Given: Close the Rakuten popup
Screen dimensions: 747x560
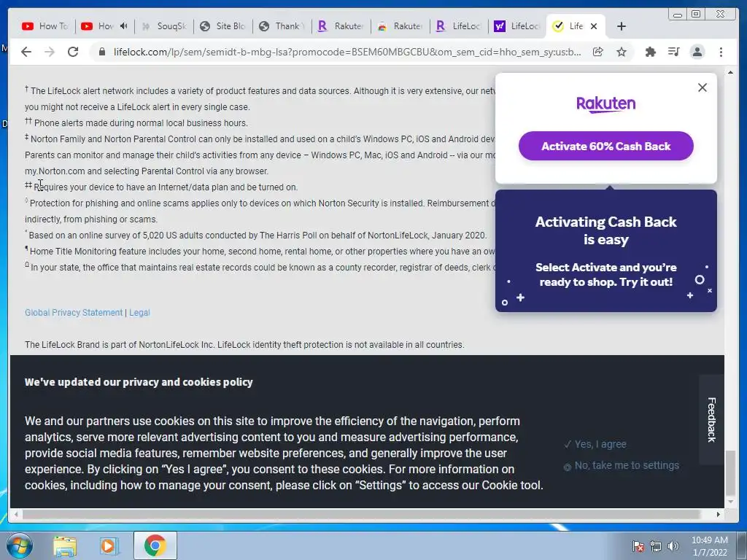Looking at the screenshot, I should (x=703, y=87).
